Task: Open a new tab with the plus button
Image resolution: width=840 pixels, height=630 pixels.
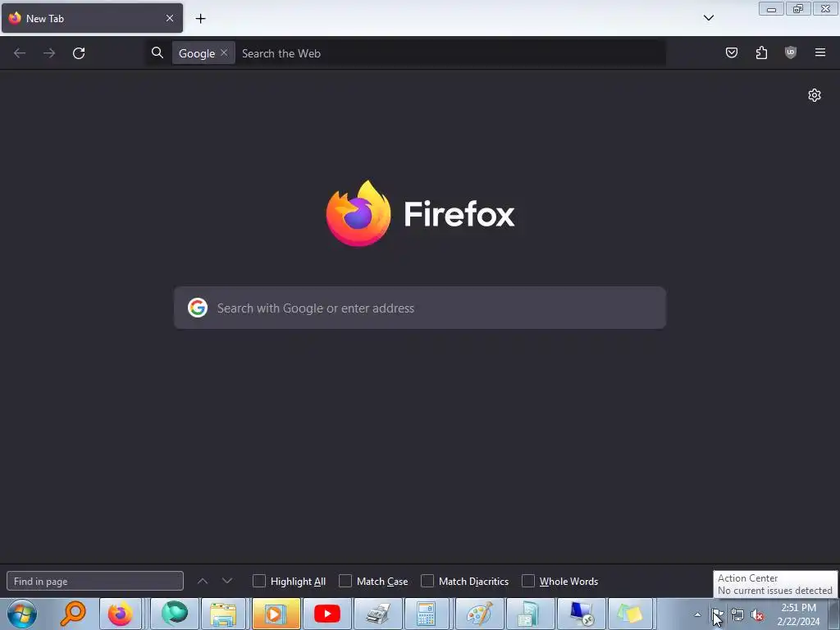Action: pyautogui.click(x=200, y=18)
